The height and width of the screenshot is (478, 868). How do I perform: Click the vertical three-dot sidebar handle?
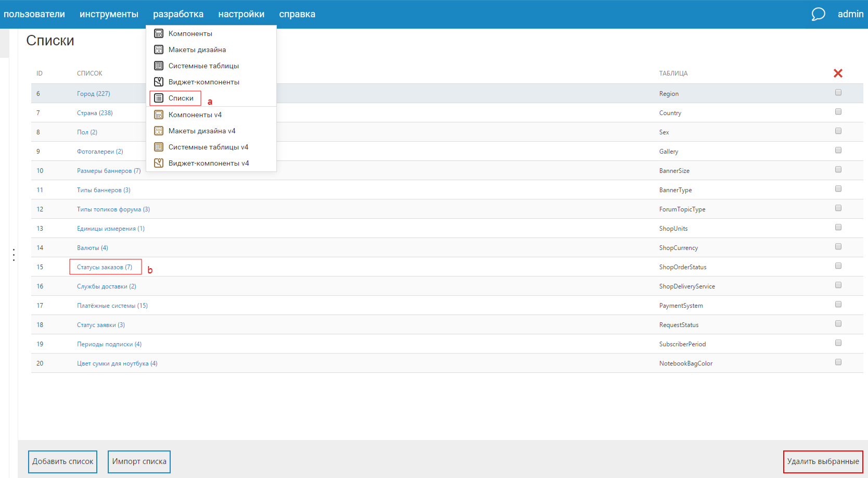pyautogui.click(x=14, y=255)
